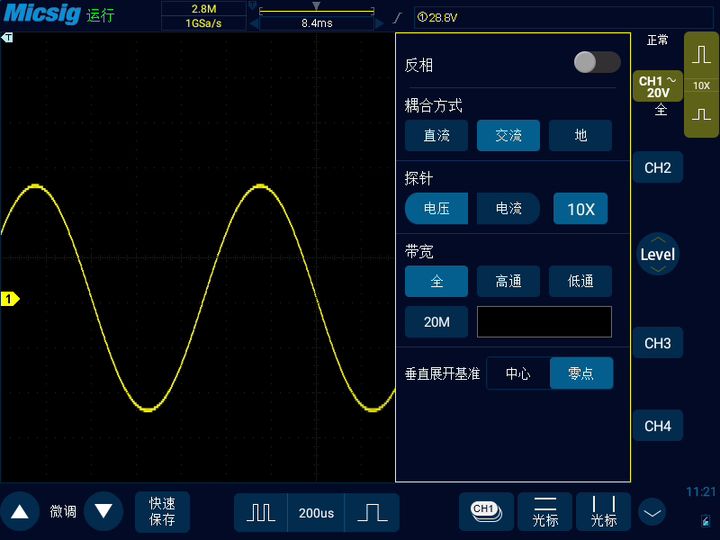Adjust the trigger Level knob
Screen dimensions: 720x540
point(658,254)
